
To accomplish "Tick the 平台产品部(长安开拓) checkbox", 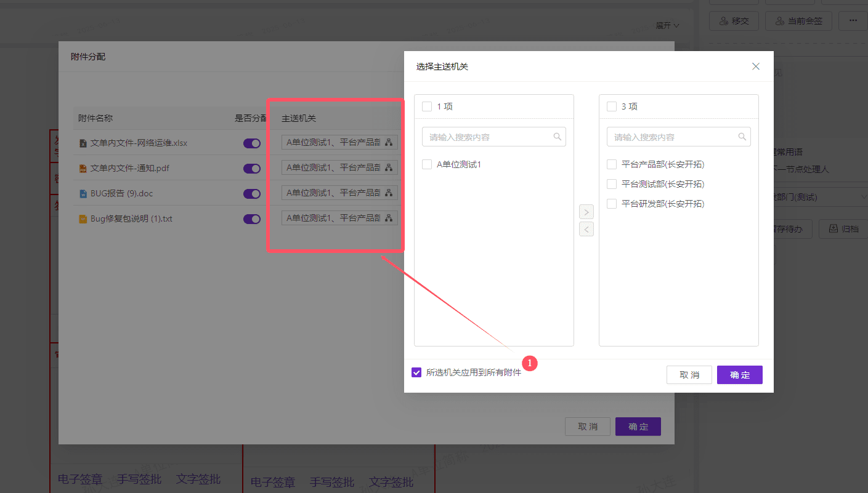I will coord(612,164).
